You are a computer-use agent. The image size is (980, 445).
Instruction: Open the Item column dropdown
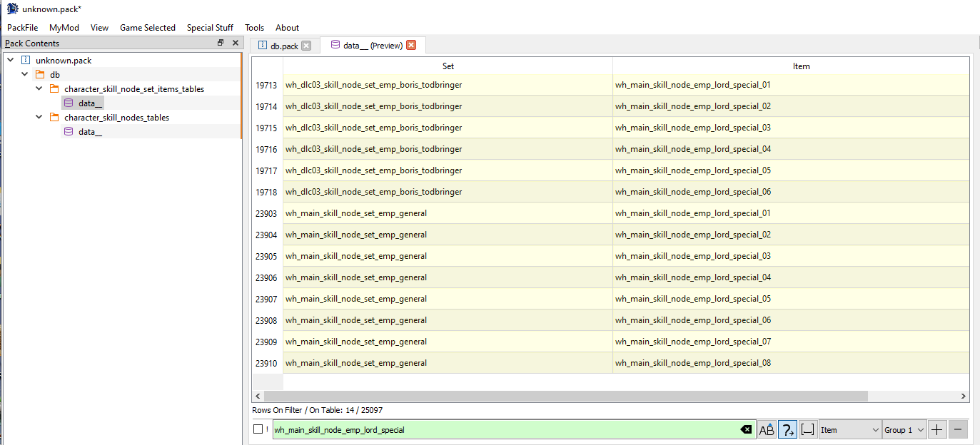tap(850, 429)
